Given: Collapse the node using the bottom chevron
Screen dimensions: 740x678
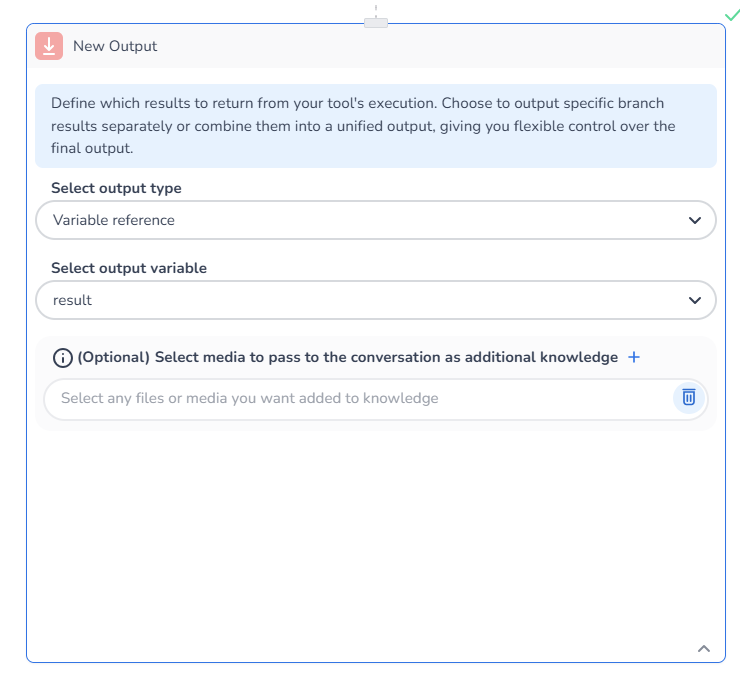Looking at the screenshot, I should (x=704, y=648).
